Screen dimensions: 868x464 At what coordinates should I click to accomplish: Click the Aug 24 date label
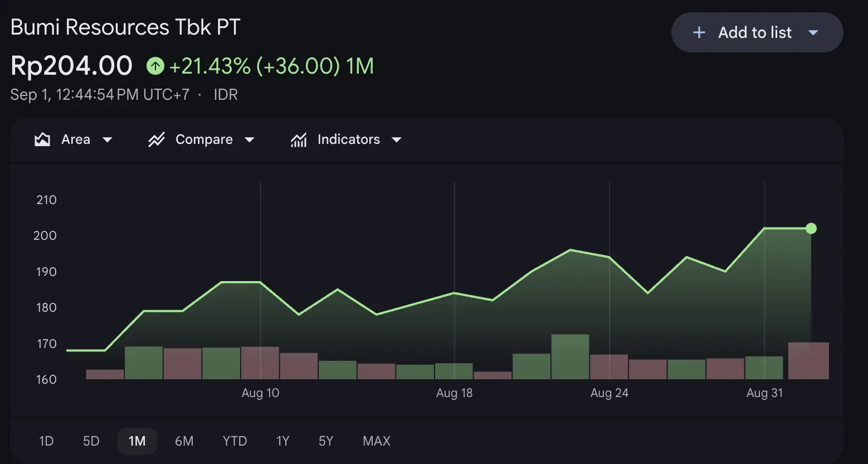[x=609, y=393]
